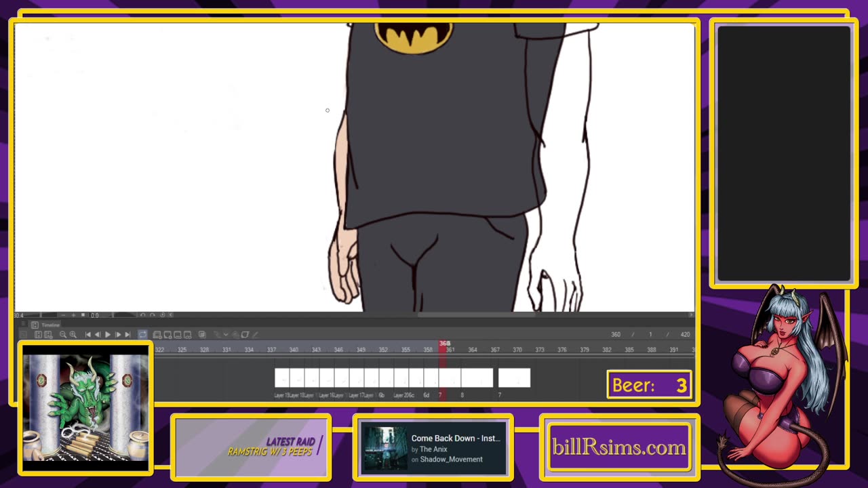Image resolution: width=868 pixels, height=488 pixels.
Task: Click the Layer 19 cel label
Action: pos(281,395)
